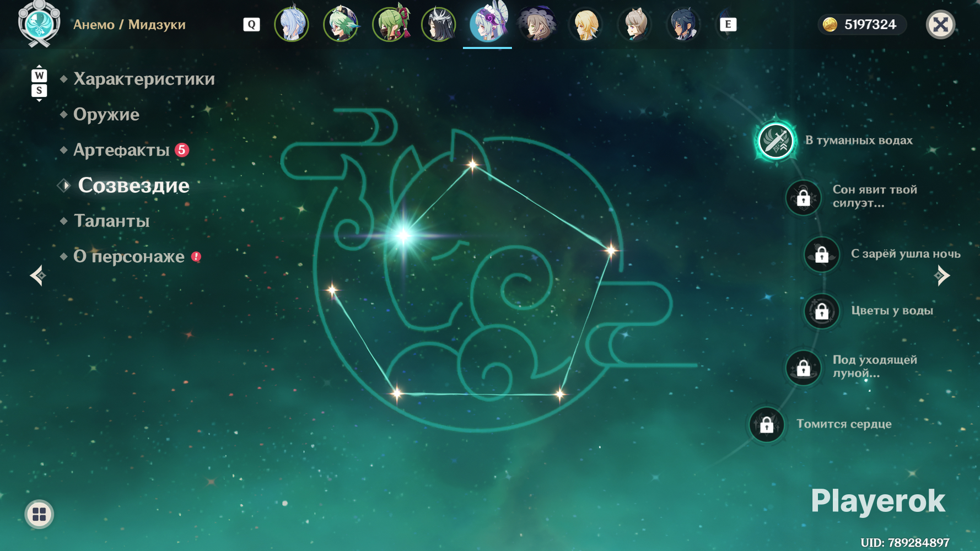
Task: Click the Томится сердце label
Action: point(844,424)
